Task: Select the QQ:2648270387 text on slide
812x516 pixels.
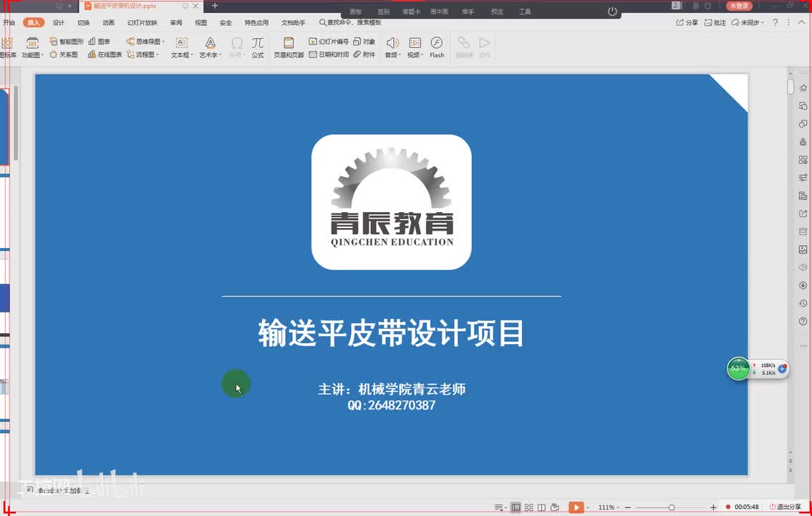Action: point(392,405)
